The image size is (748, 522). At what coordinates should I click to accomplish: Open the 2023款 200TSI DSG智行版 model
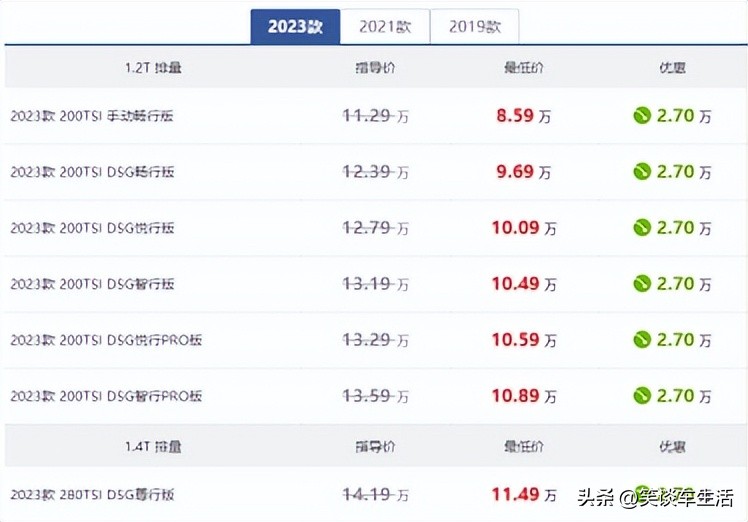92,284
